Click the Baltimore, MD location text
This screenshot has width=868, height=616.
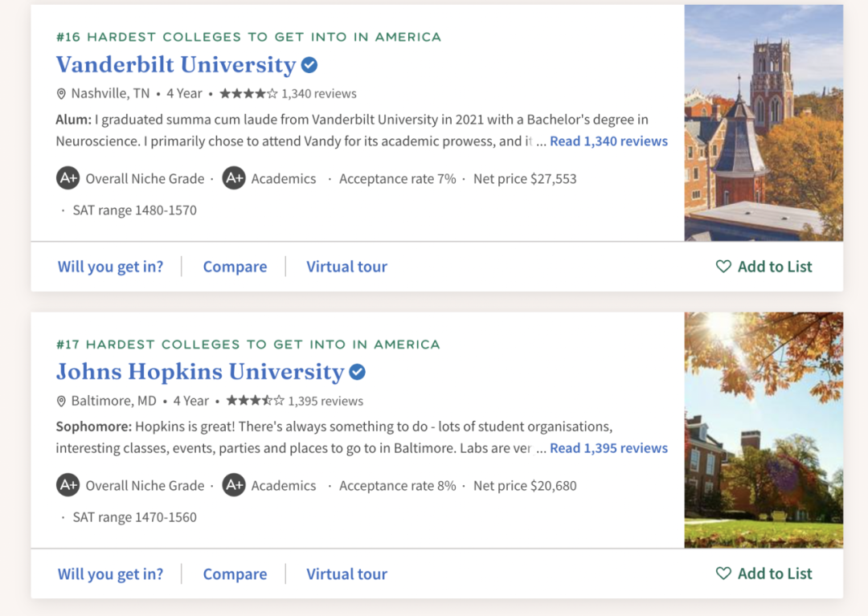(x=113, y=400)
